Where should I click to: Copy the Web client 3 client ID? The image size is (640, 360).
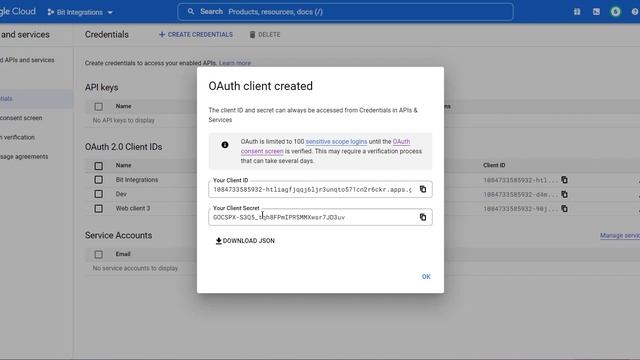pyautogui.click(x=564, y=209)
